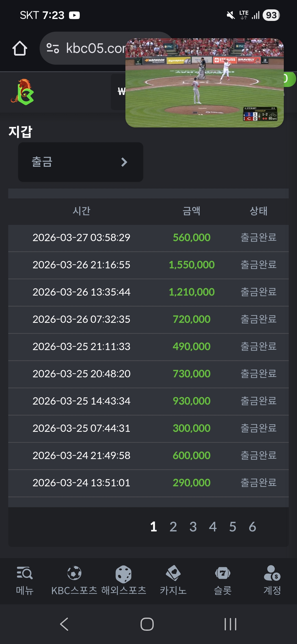
Task: Tap the browser home icon
Action: pyautogui.click(x=20, y=48)
